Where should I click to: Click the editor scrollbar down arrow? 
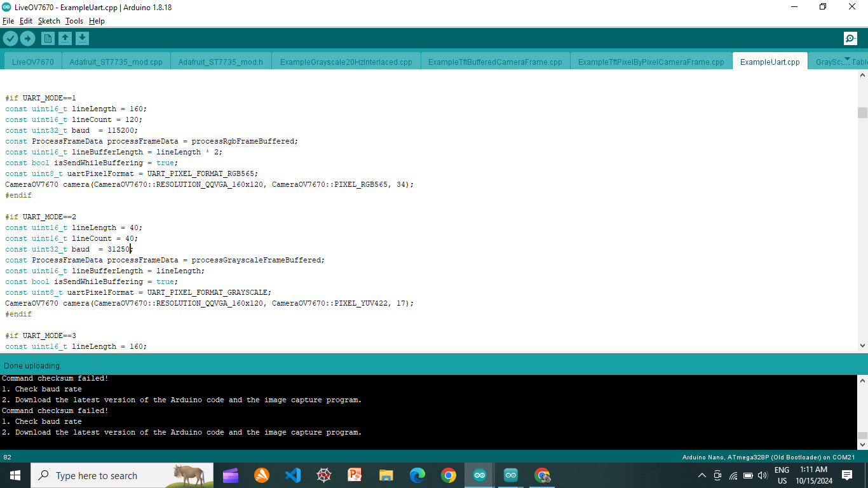(x=862, y=346)
